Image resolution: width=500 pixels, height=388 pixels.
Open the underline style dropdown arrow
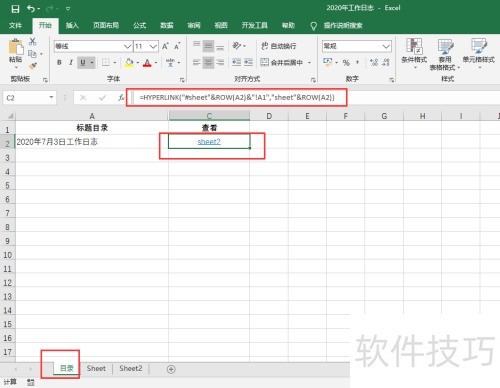pos(92,62)
